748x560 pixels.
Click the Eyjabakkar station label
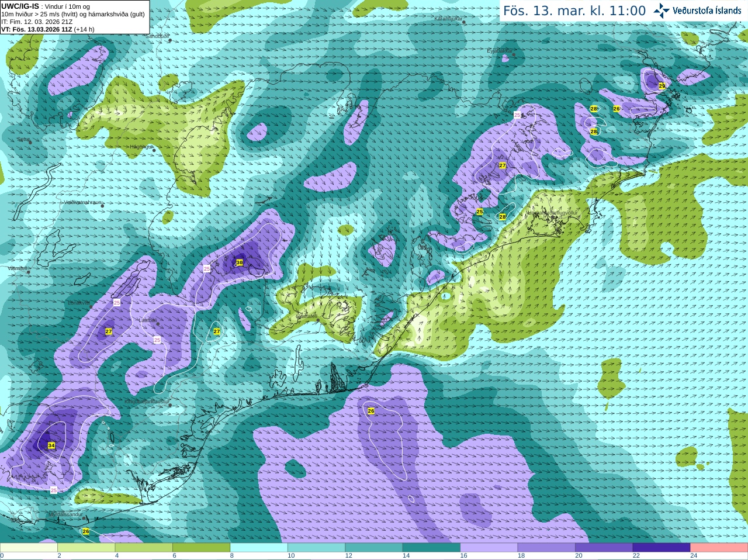[x=500, y=51]
